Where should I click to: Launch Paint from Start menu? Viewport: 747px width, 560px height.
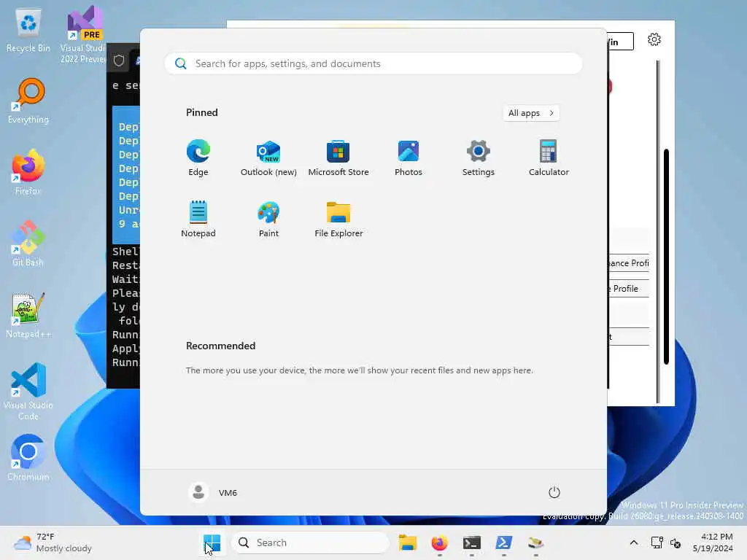tap(268, 219)
